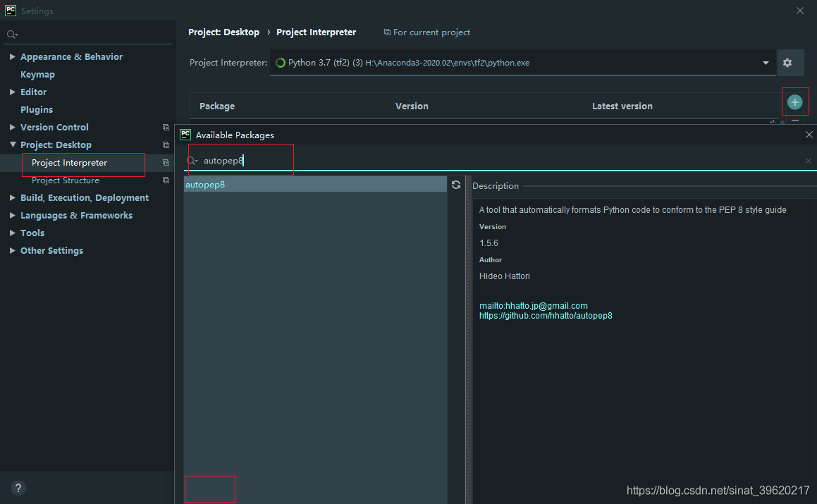817x504 pixels.
Task: Click Project: Desktop breadcrumb
Action: [x=223, y=32]
